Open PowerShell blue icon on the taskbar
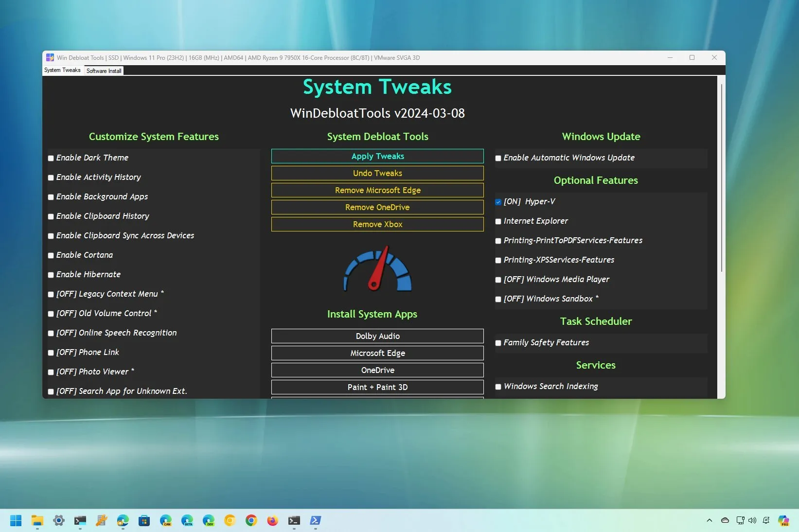 coord(316,520)
